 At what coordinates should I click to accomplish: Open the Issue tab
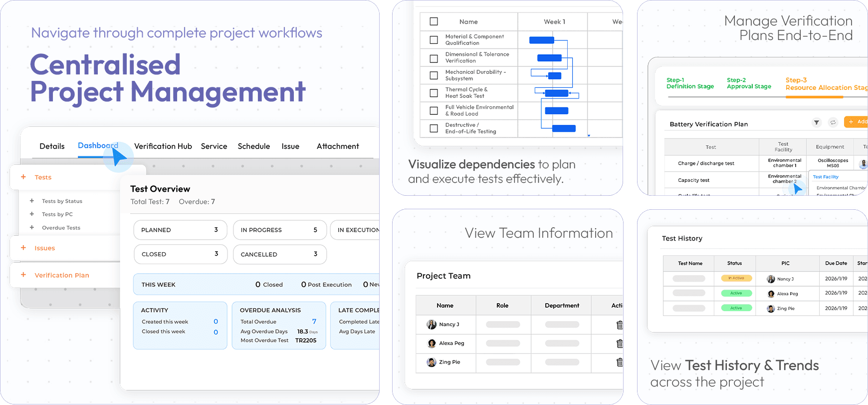[290, 146]
